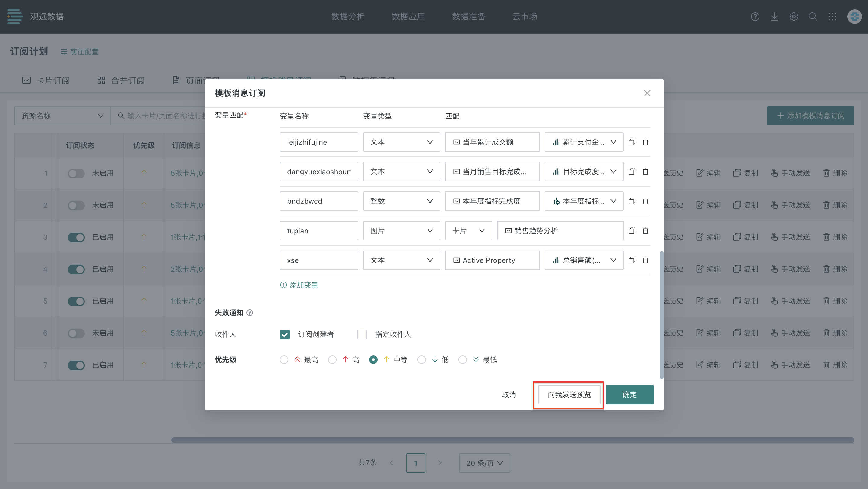Open 卡片 dropdown in tupian row
Viewport: 868px width, 489px height.
click(468, 231)
